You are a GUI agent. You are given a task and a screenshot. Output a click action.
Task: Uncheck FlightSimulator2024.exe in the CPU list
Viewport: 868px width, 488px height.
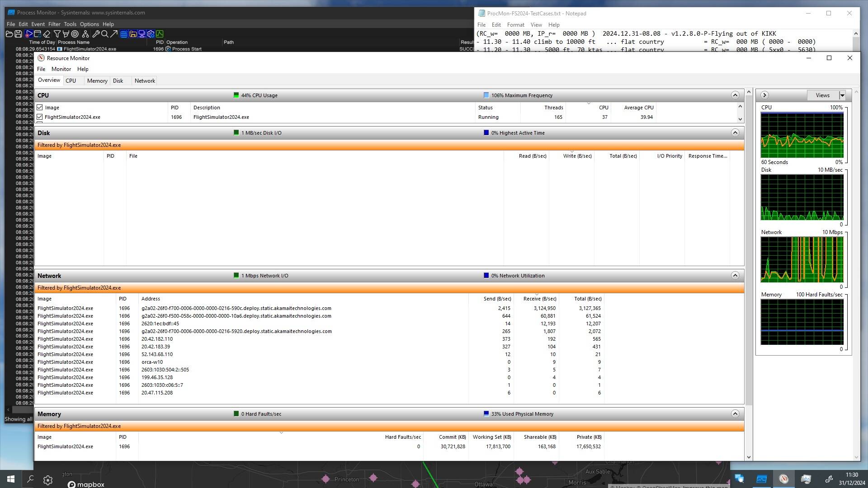click(41, 117)
